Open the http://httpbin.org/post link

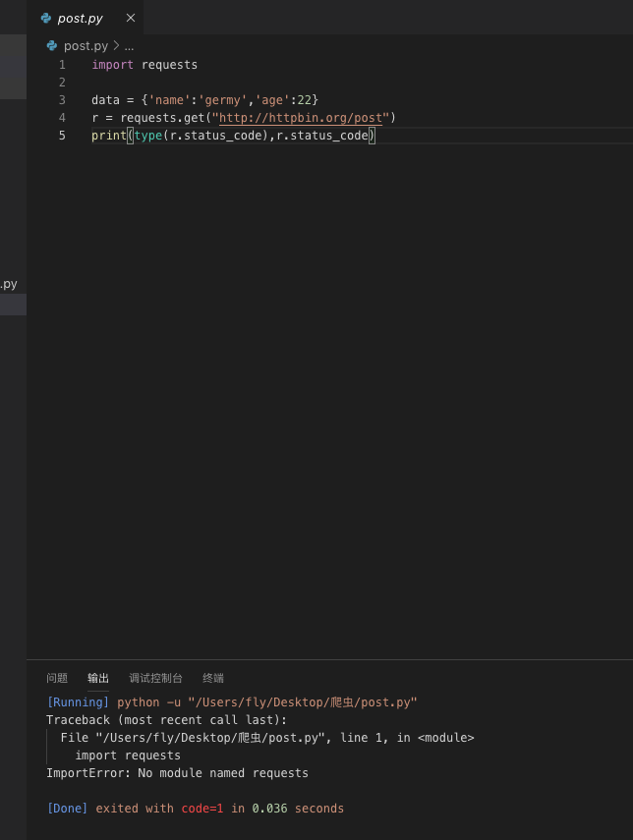tap(301, 118)
